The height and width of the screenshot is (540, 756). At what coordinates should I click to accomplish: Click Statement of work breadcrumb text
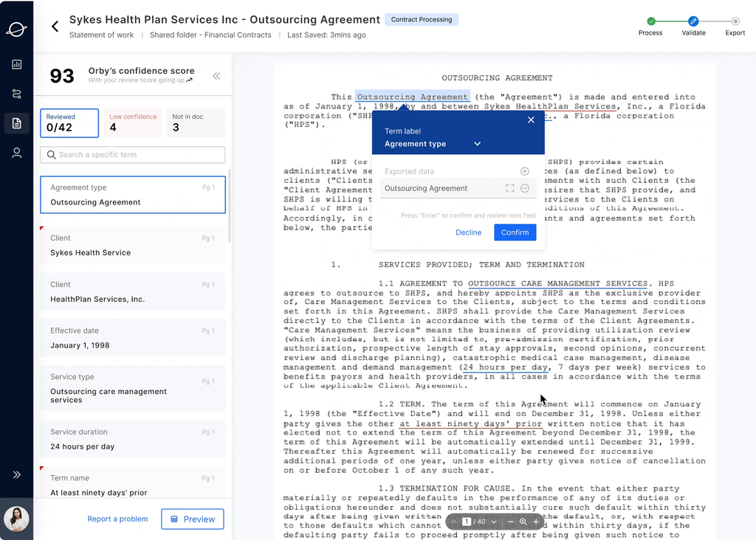click(x=101, y=35)
